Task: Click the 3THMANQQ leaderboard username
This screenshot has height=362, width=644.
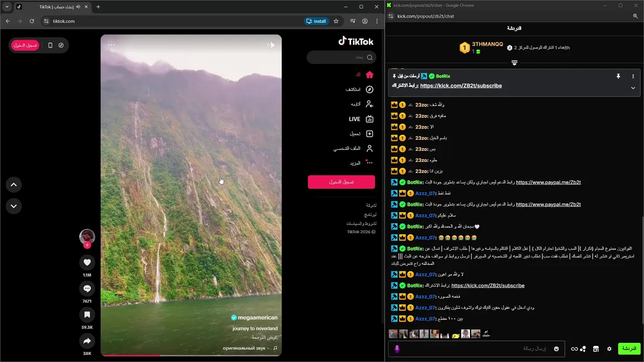Action: click(488, 44)
